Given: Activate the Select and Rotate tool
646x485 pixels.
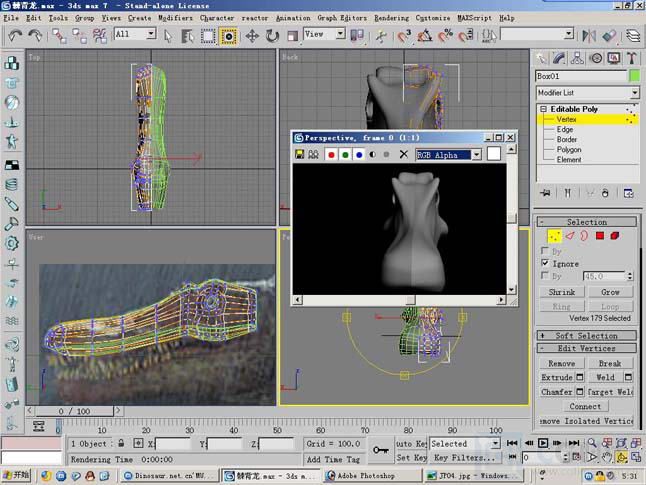Looking at the screenshot, I should coord(272,36).
